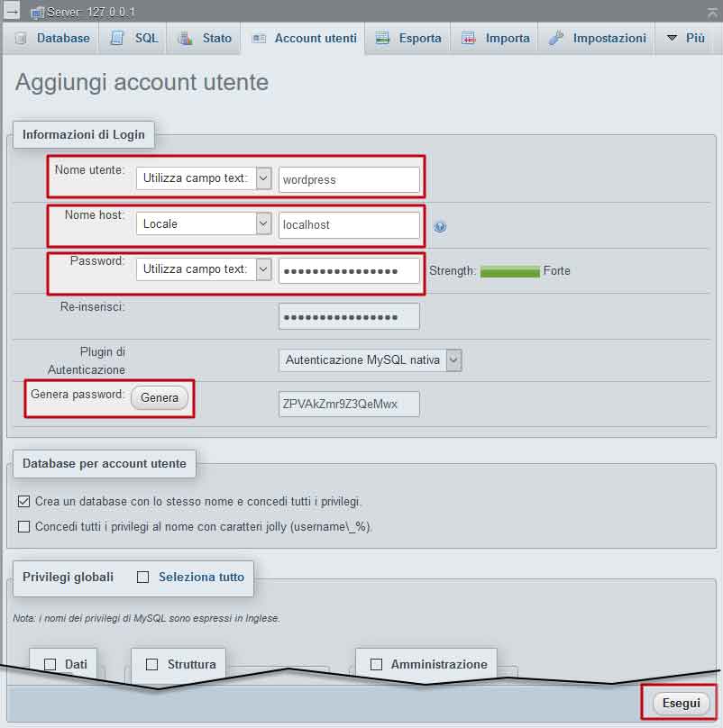The height and width of the screenshot is (728, 723).
Task: Go to the Importa tab
Action: pos(495,38)
